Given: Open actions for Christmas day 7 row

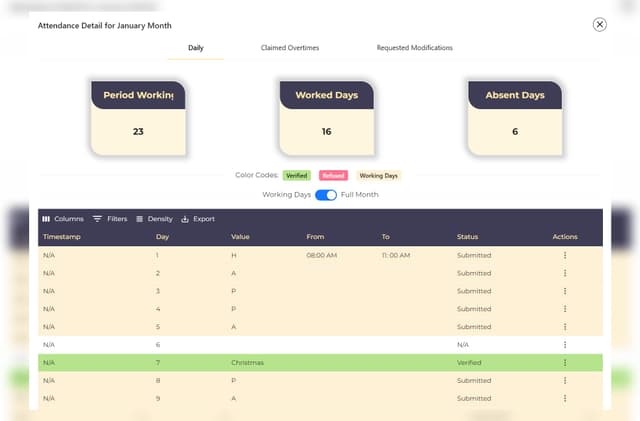Looking at the screenshot, I should [565, 363].
